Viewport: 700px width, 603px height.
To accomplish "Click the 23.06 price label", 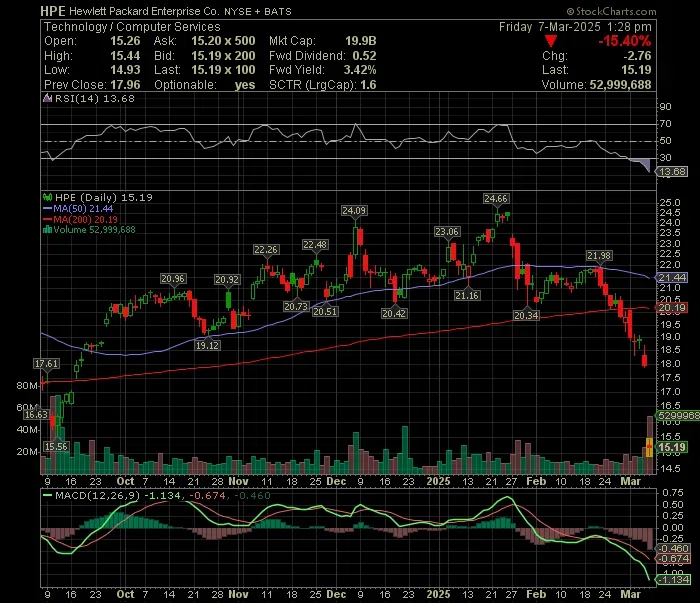I will click(x=447, y=232).
